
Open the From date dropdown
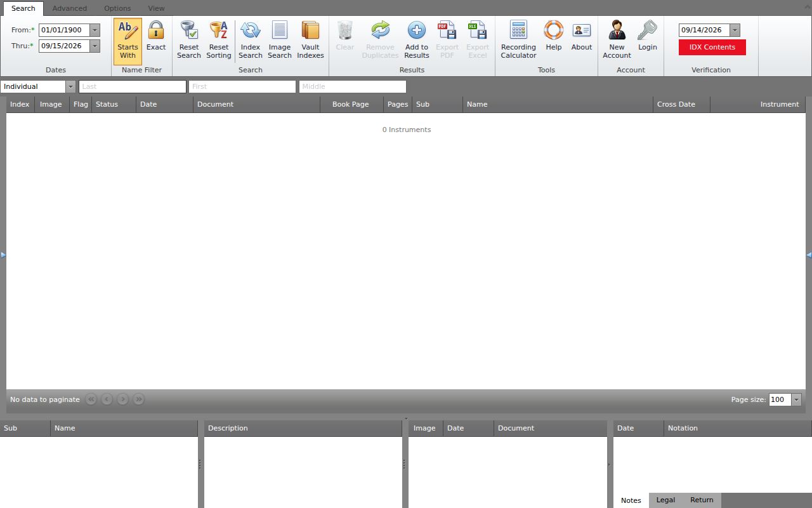click(95, 30)
